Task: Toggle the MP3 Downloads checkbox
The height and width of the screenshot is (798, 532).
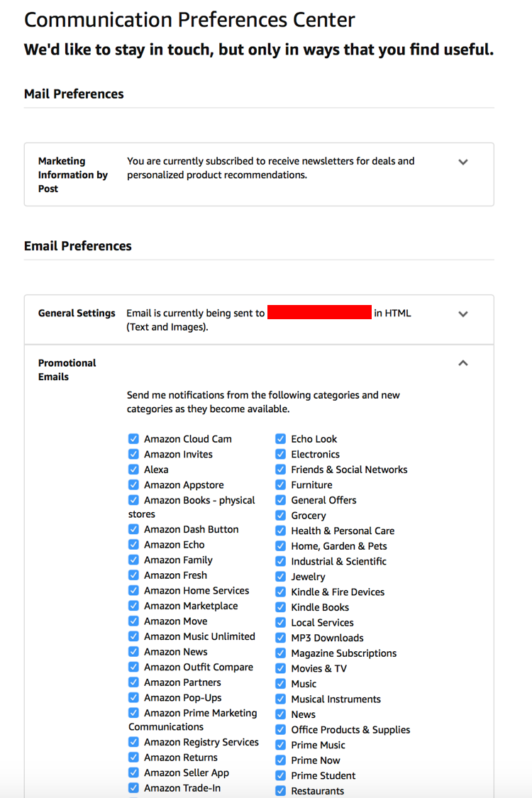Action: coord(280,637)
